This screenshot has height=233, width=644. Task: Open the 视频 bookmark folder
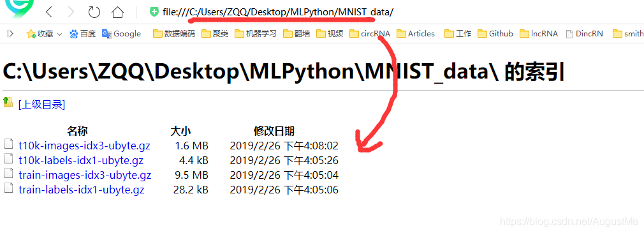(x=330, y=34)
